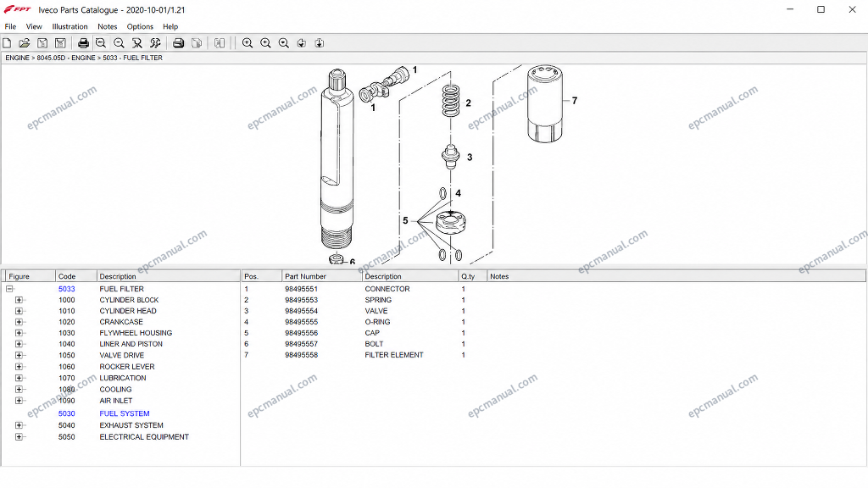The height and width of the screenshot is (488, 868).
Task: Click the CRANKCASE description in the tree
Action: (x=121, y=322)
